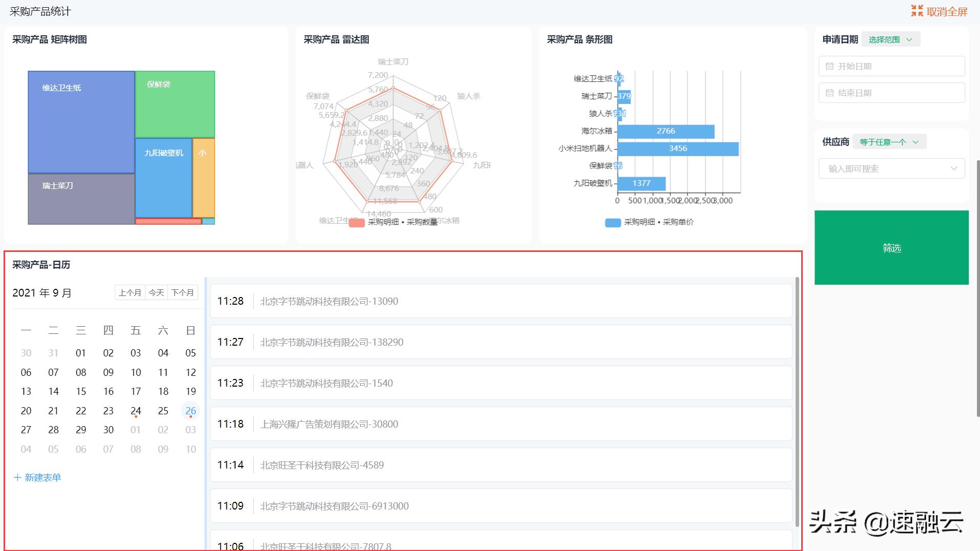
Task: Select 下个月 to view next month
Action: [x=182, y=292]
